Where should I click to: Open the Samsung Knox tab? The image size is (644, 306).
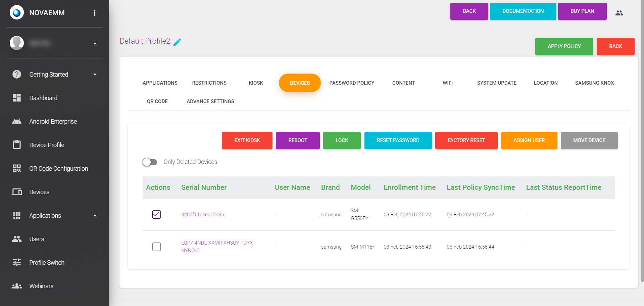[594, 83]
